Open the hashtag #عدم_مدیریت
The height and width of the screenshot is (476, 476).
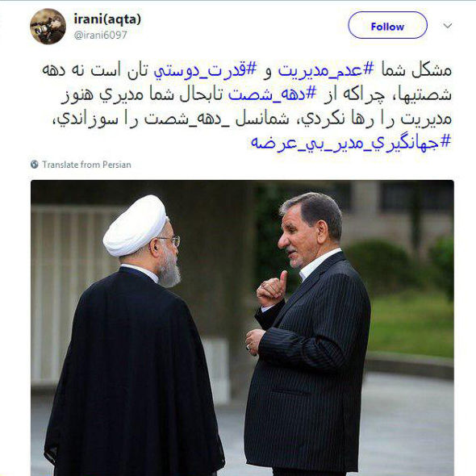point(326,71)
